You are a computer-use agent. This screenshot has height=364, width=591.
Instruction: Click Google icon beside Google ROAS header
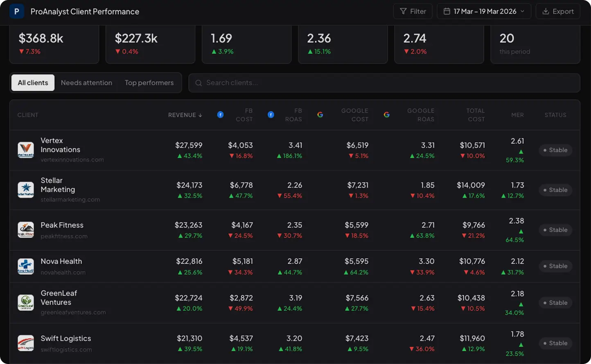[386, 115]
